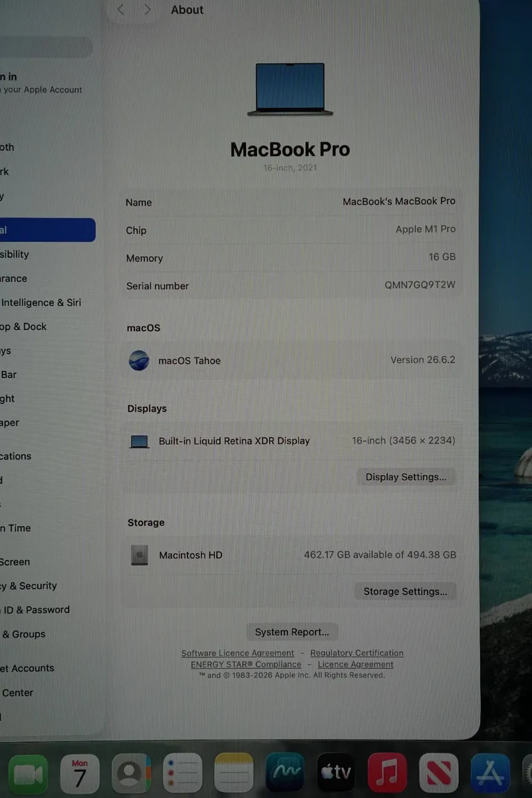
Task: Select Intelligence & Siri in the sidebar
Action: 41,303
